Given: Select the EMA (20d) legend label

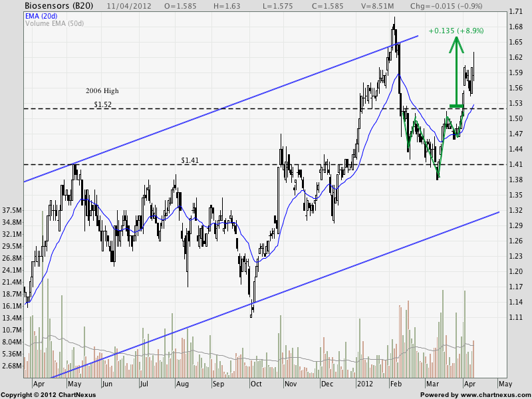Looking at the screenshot, I should (41, 15).
